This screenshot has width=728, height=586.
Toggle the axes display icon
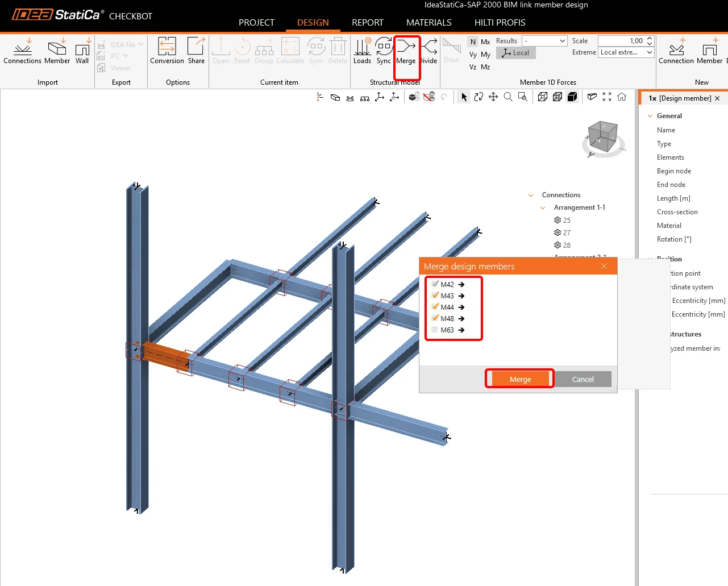(380, 97)
